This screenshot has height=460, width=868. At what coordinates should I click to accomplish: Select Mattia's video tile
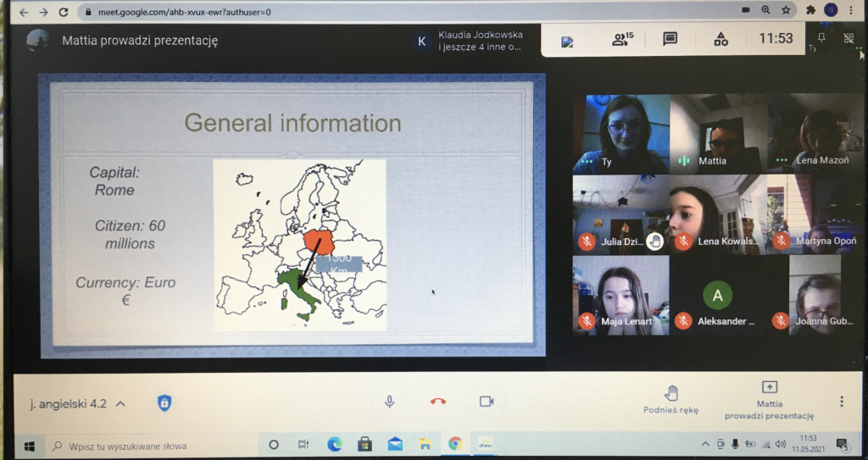[x=719, y=133]
